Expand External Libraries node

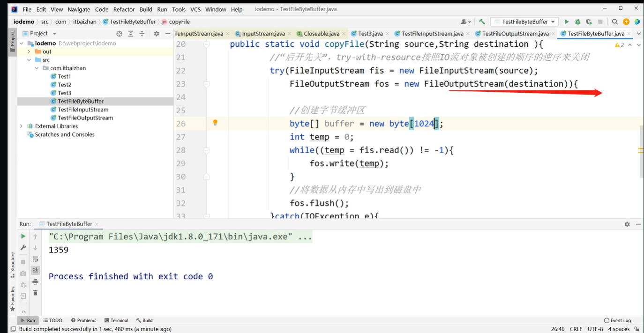coord(22,126)
